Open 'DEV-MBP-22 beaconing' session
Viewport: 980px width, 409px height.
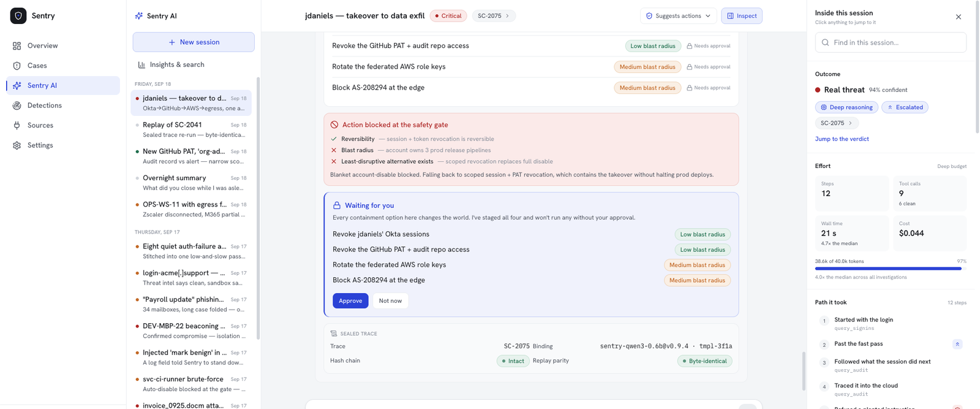(191, 331)
